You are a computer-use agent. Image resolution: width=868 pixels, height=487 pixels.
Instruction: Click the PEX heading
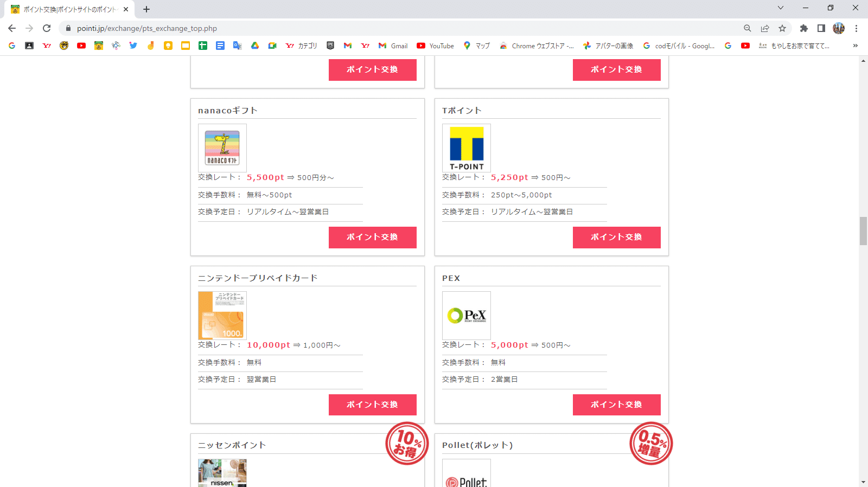[x=451, y=278]
